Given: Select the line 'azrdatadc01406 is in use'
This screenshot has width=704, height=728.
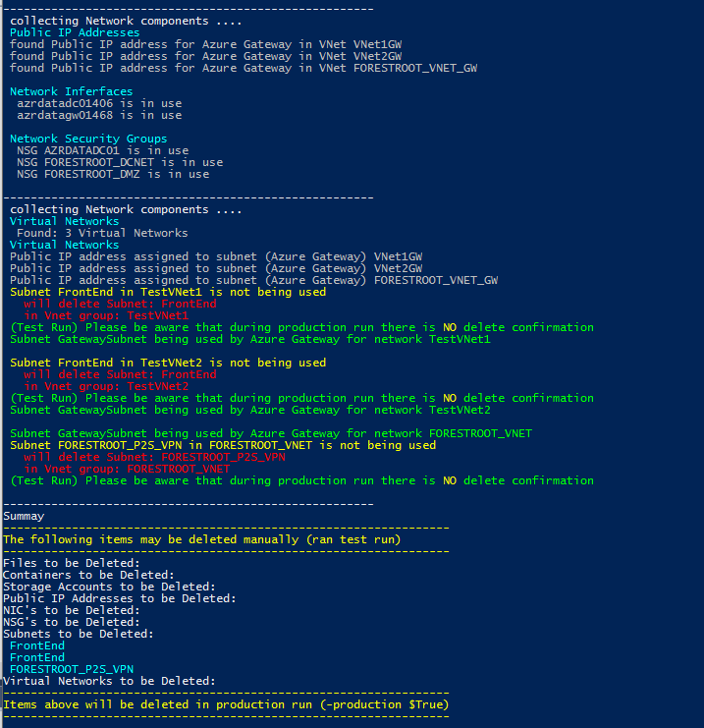Looking at the screenshot, I should click(99, 103).
